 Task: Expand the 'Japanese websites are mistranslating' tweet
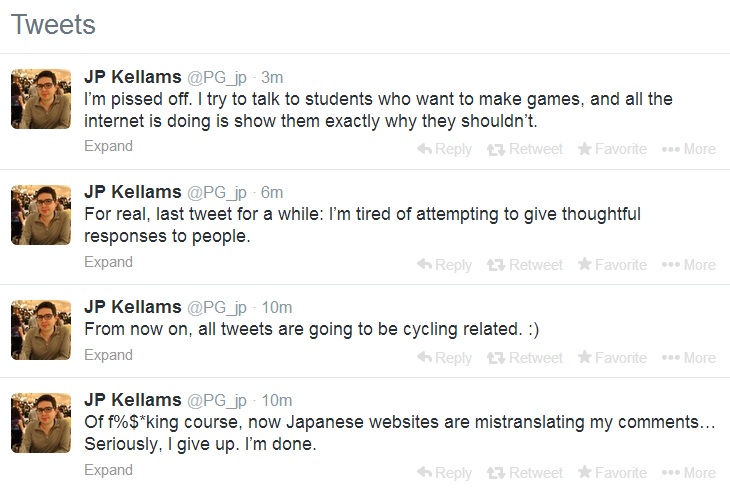(x=108, y=469)
